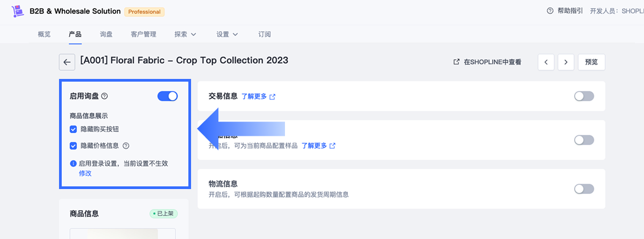Click the external link icon beside 在SHOPLINE中查看
This screenshot has height=239, width=644.
(x=456, y=62)
